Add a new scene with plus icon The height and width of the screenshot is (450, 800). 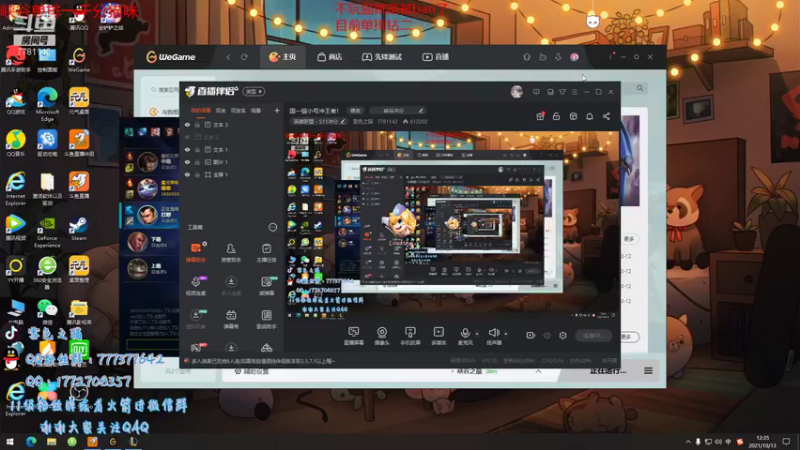(277, 110)
